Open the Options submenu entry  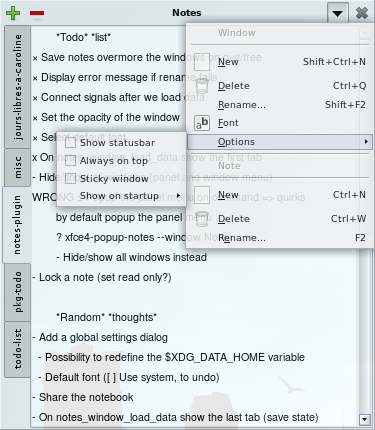(279, 142)
